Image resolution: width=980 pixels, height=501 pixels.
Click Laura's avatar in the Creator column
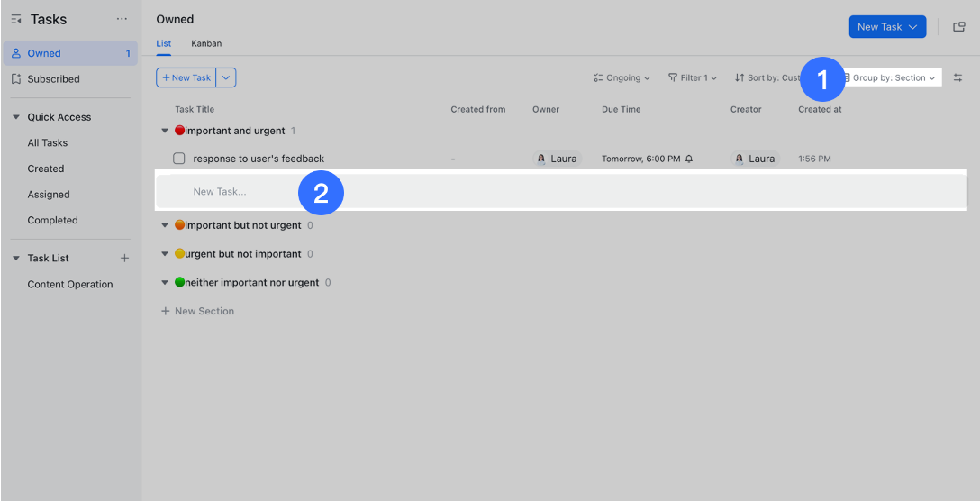pyautogui.click(x=740, y=159)
